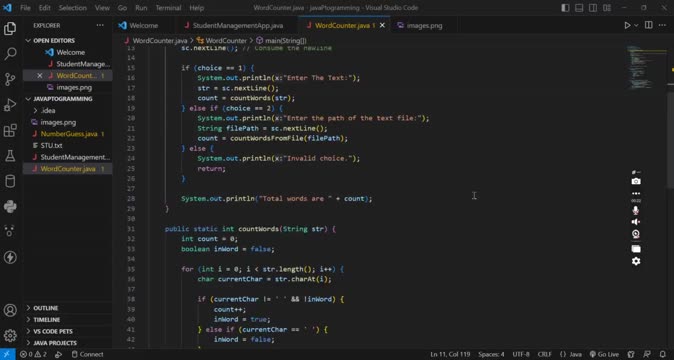This screenshot has width=674, height=360.
Task: Click Go Live in status bar
Action: click(x=604, y=354)
